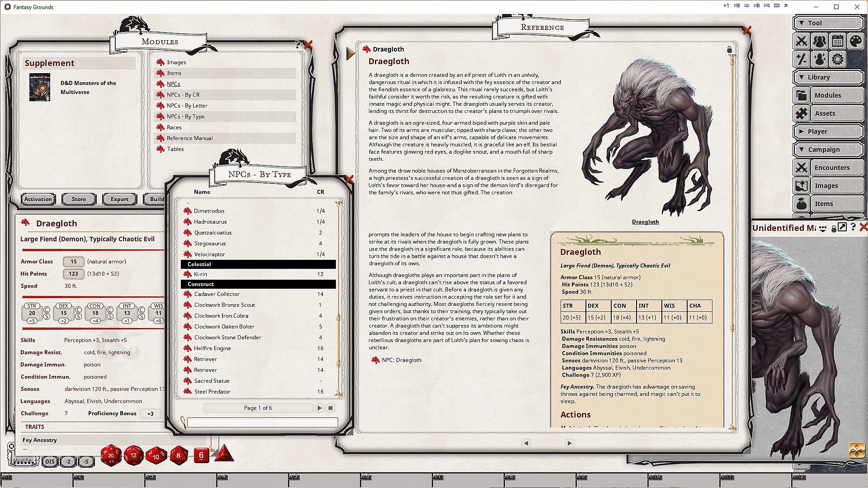Open the Combat Tracker crossed-swords tool
This screenshot has width=868, height=488.
click(x=801, y=41)
